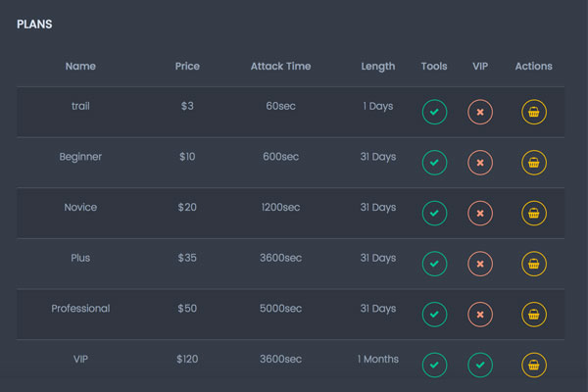Click the Beginner plan name
Viewport: 588px width, 392px height.
pos(80,157)
